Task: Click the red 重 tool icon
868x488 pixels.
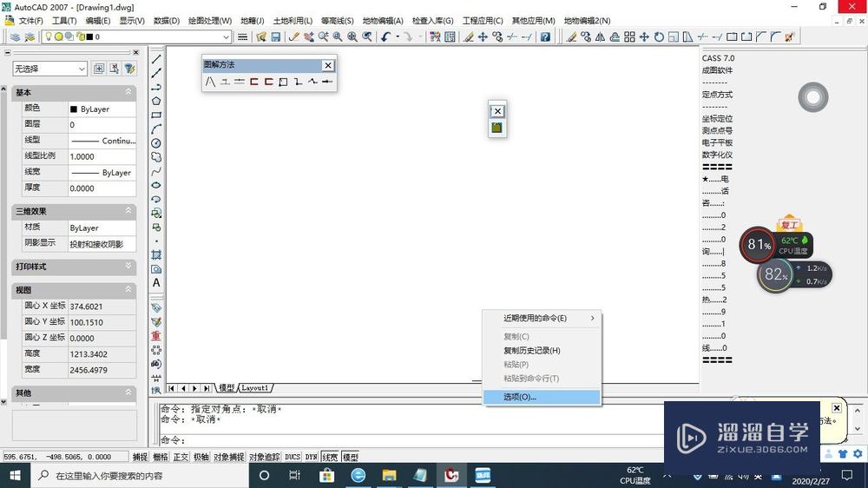Action: [x=156, y=336]
